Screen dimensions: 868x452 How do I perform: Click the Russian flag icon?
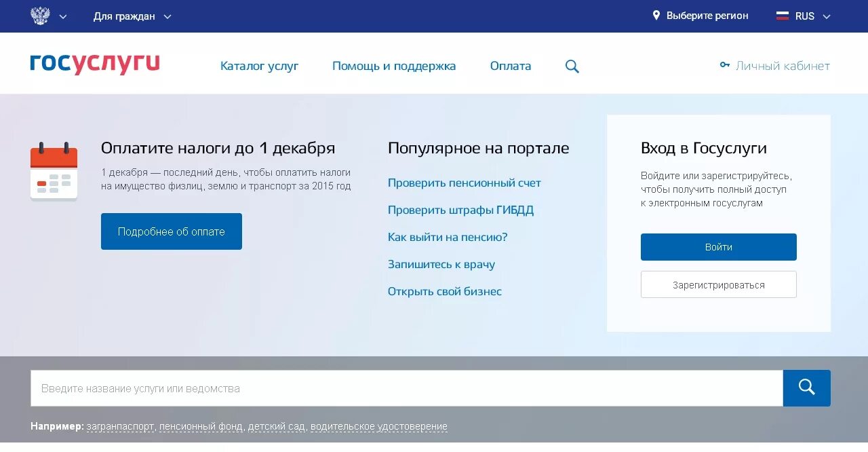tap(783, 16)
